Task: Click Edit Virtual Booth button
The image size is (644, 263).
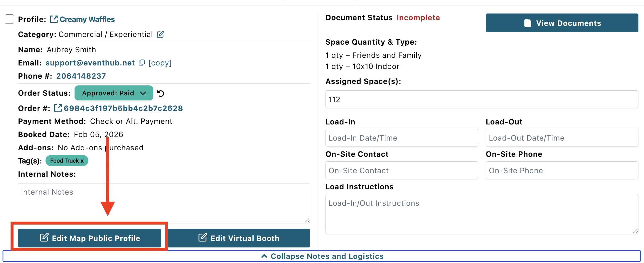Action: [x=239, y=238]
